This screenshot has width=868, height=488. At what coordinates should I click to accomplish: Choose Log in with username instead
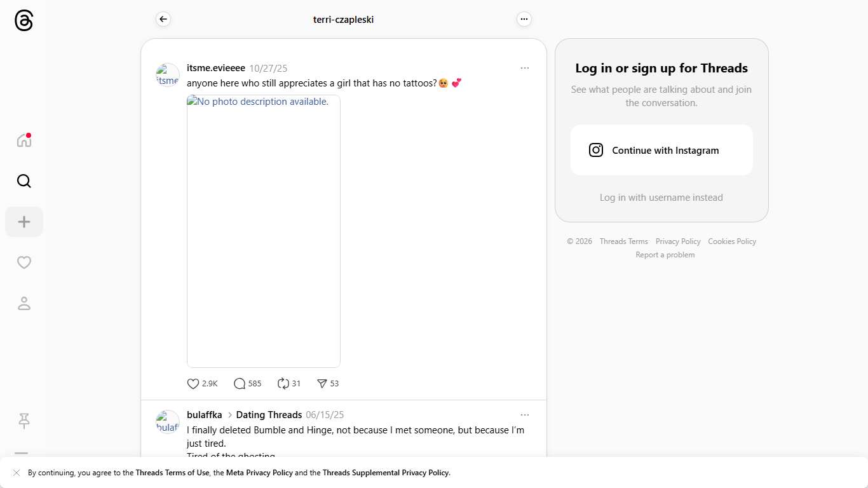click(661, 198)
